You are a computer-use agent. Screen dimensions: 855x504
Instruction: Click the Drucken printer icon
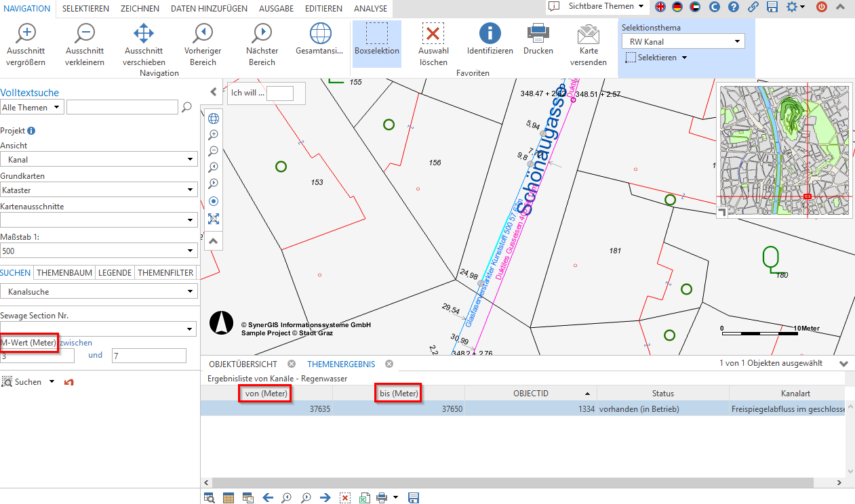pyautogui.click(x=538, y=34)
